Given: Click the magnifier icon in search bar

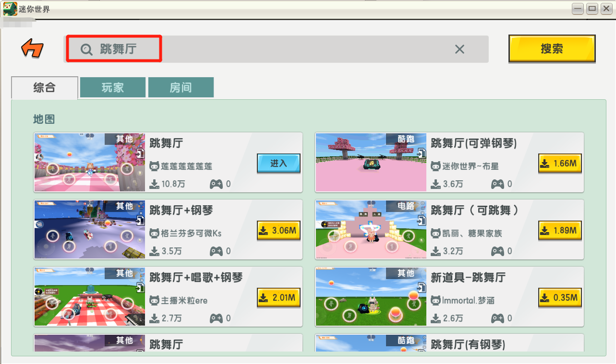Looking at the screenshot, I should pyautogui.click(x=86, y=49).
